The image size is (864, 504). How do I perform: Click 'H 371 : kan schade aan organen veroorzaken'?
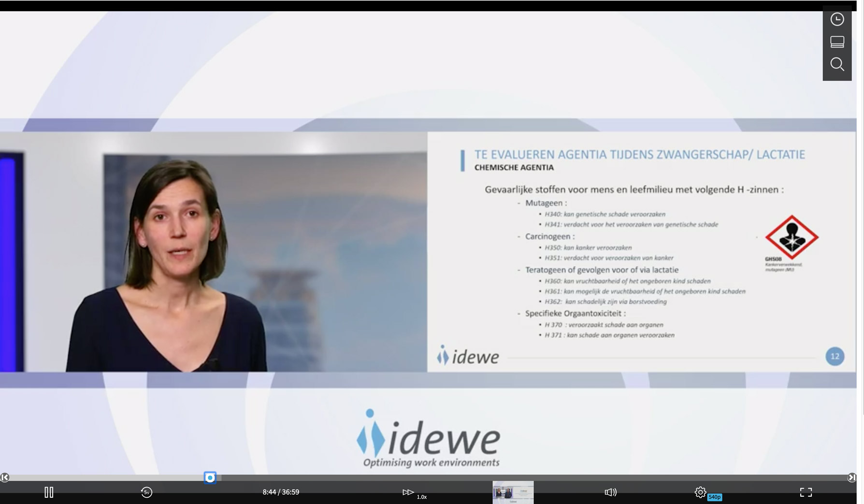click(609, 335)
